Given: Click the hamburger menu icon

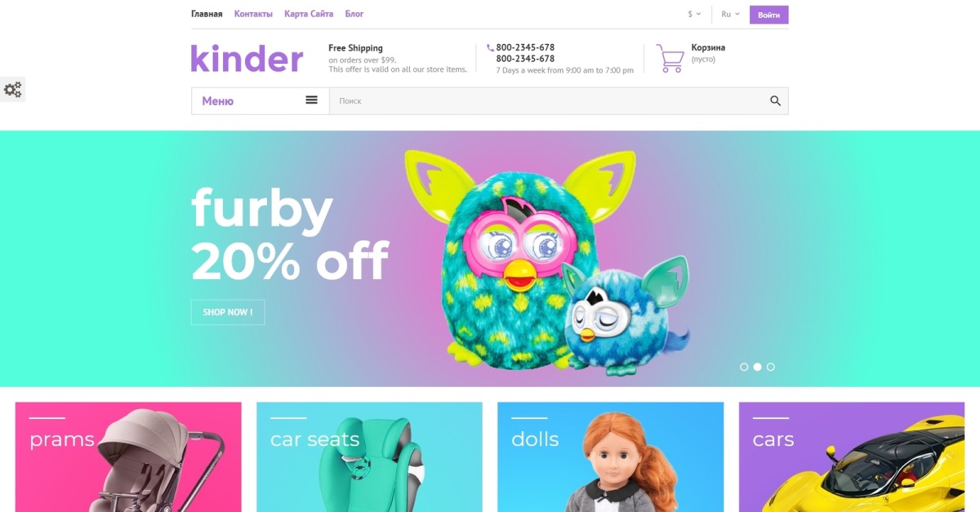Looking at the screenshot, I should 311,100.
